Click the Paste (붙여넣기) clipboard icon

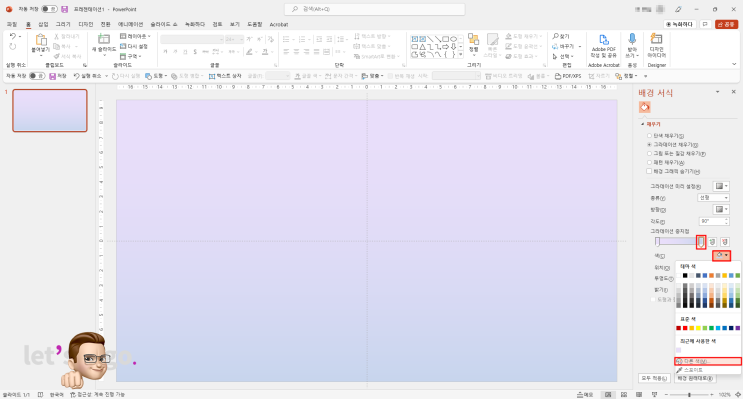click(x=41, y=41)
